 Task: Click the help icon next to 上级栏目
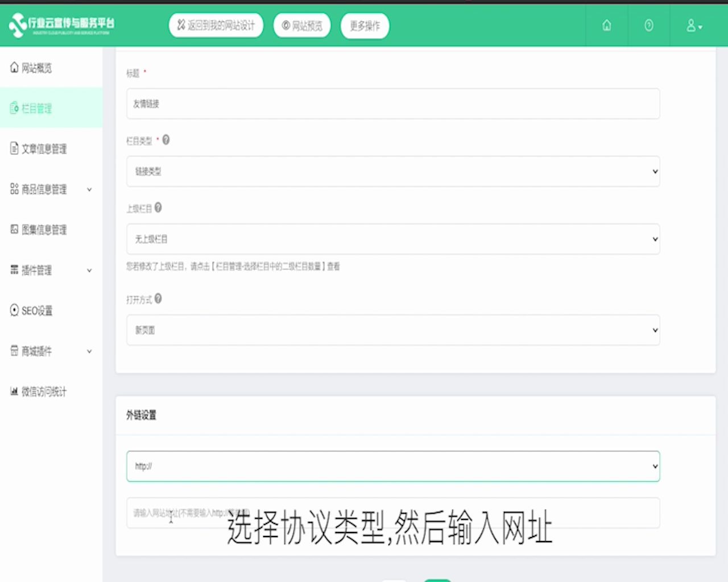click(x=158, y=207)
